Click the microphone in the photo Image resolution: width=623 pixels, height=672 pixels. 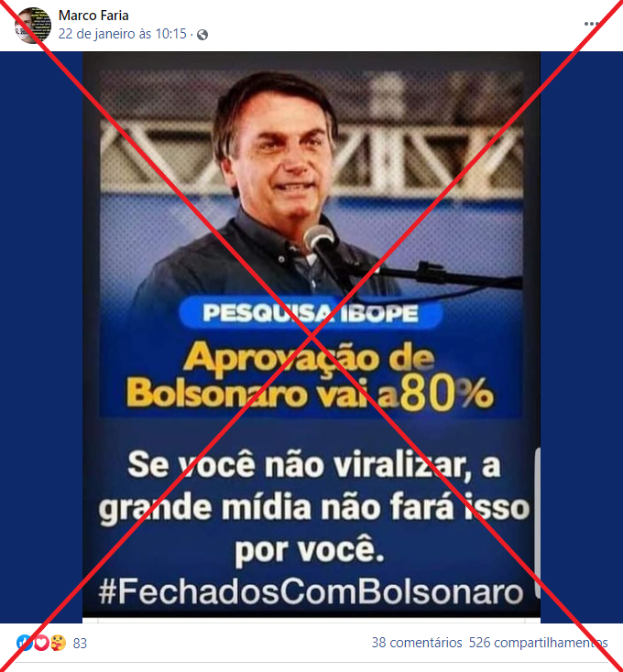[318, 238]
